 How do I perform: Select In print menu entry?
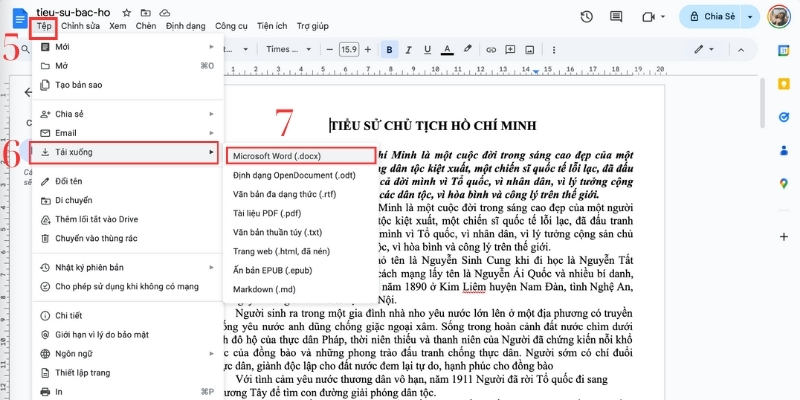pos(128,392)
